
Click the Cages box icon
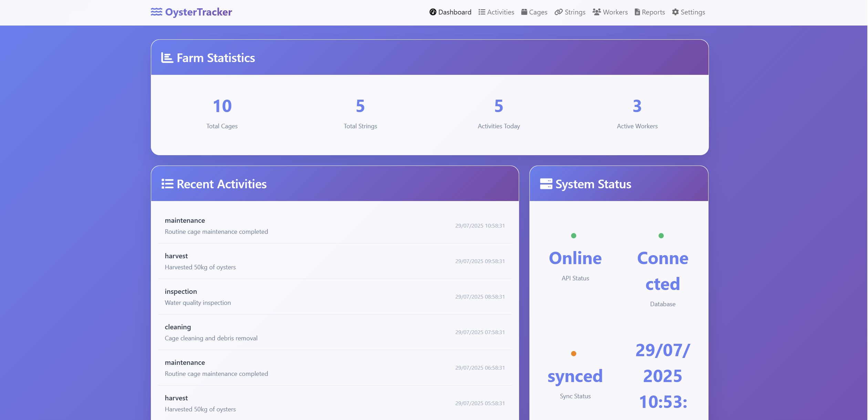(524, 12)
